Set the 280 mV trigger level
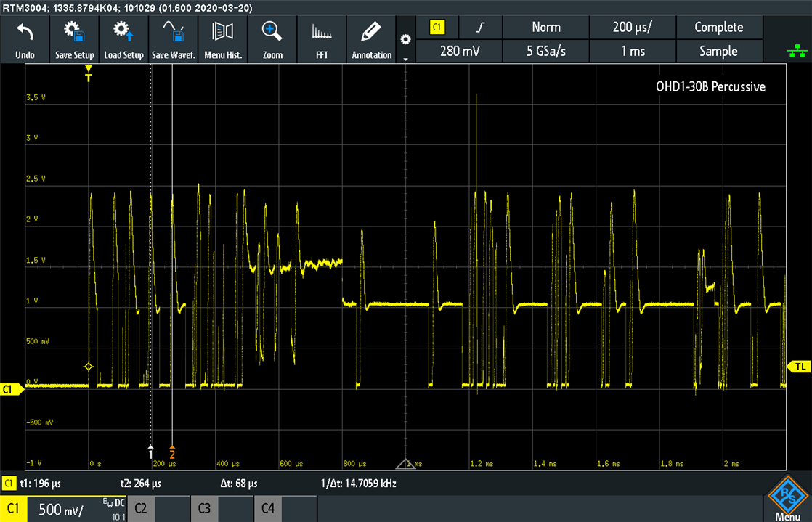The image size is (812, 522). 458,52
